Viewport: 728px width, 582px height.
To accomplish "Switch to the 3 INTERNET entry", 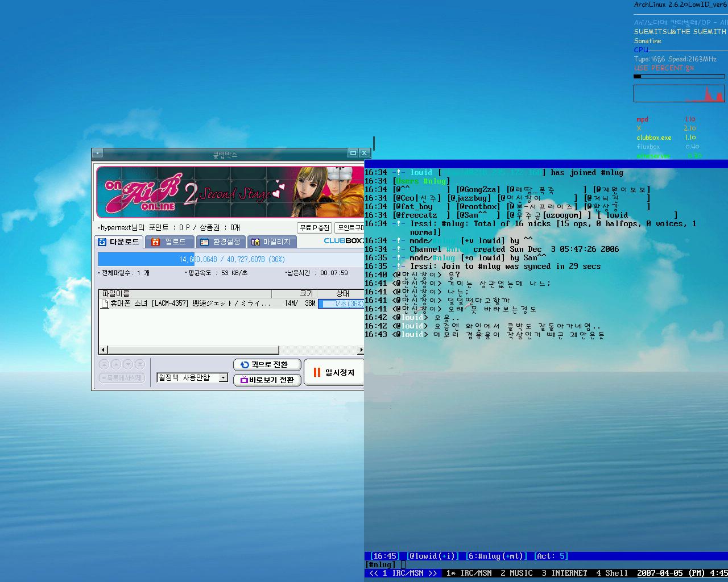I will [564, 573].
